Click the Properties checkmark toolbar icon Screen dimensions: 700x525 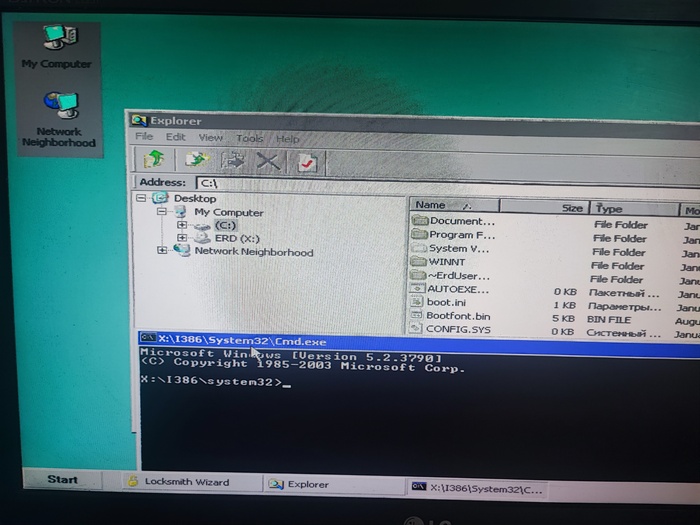[307, 162]
